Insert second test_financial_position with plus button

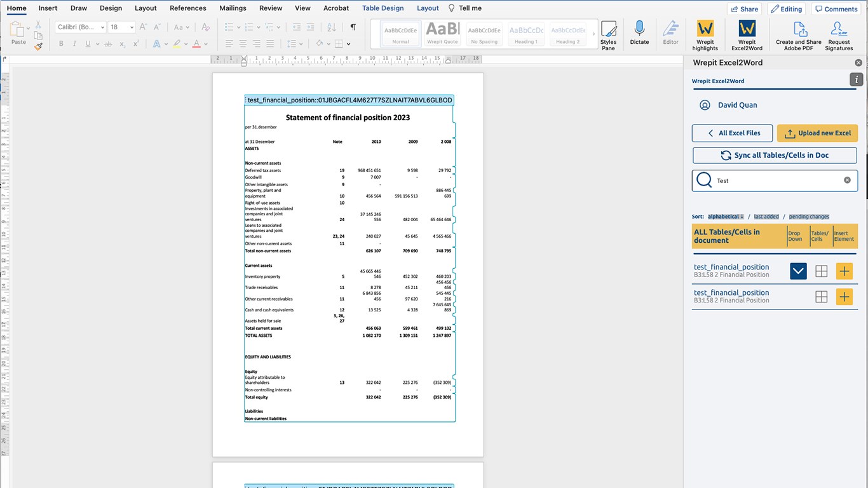(x=844, y=297)
